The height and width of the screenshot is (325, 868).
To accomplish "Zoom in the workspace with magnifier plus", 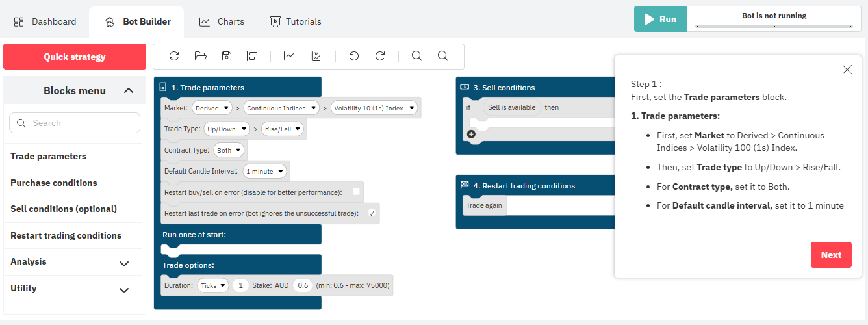I will pyautogui.click(x=417, y=56).
